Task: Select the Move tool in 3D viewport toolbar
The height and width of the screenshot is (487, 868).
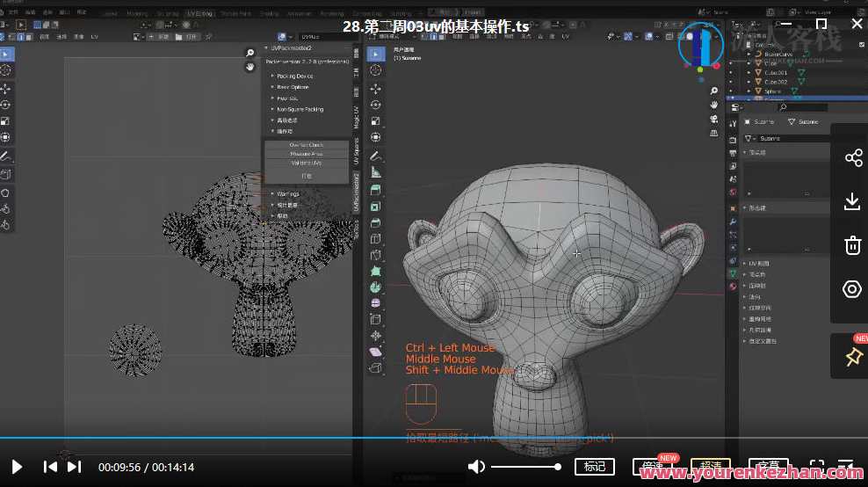Action: tap(376, 89)
